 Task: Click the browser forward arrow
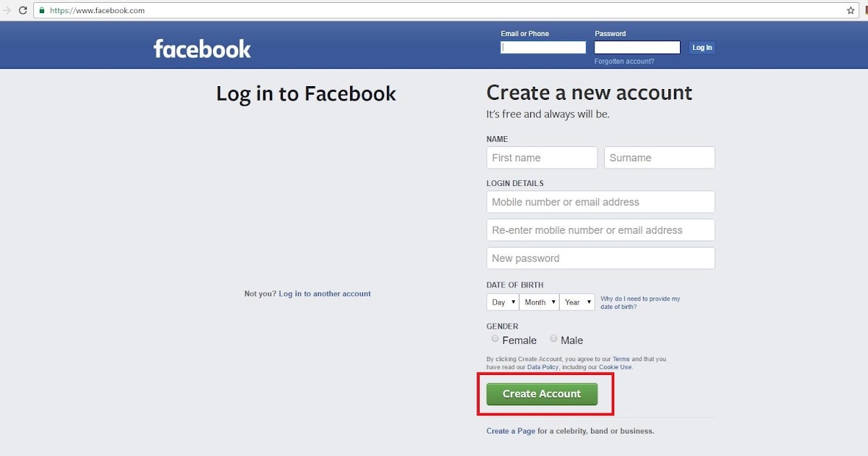coord(7,11)
